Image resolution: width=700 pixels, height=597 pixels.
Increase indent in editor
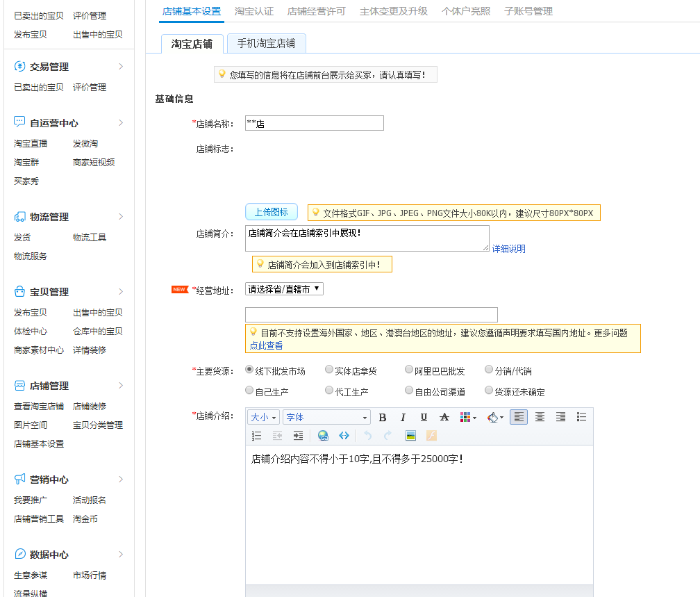(x=298, y=436)
